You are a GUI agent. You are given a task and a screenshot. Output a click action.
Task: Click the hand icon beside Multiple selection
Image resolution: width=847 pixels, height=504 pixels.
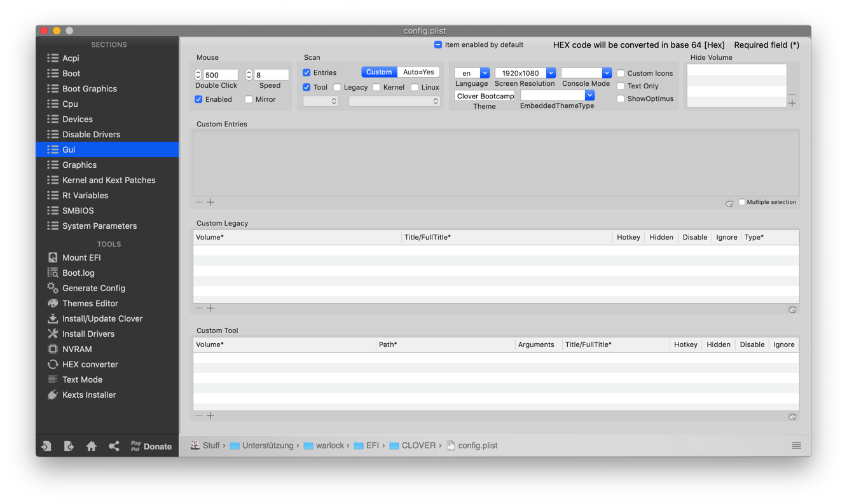click(x=729, y=203)
